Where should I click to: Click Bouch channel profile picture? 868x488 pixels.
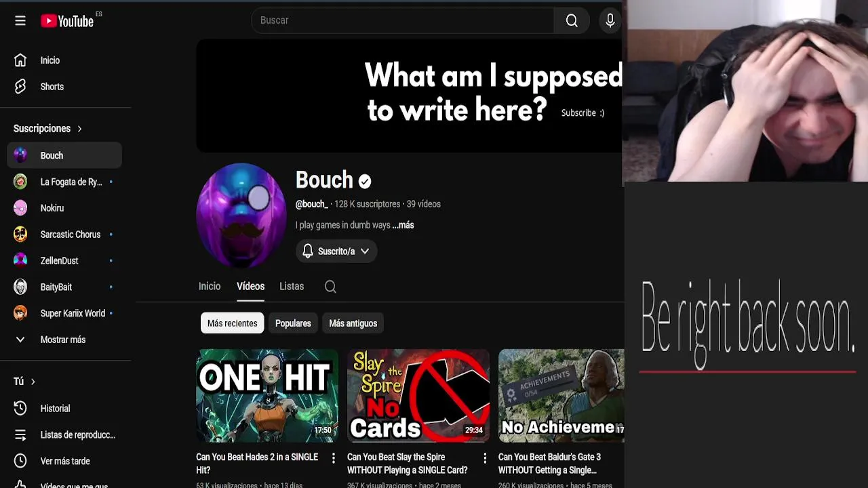point(241,216)
